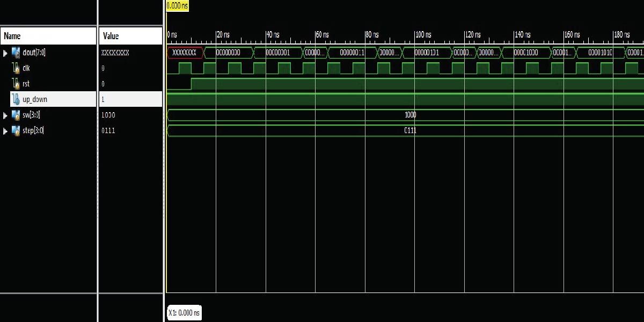The image size is (644, 322).
Task: Click the bus icon beside dout[7:0]
Action: pyautogui.click(x=15, y=53)
